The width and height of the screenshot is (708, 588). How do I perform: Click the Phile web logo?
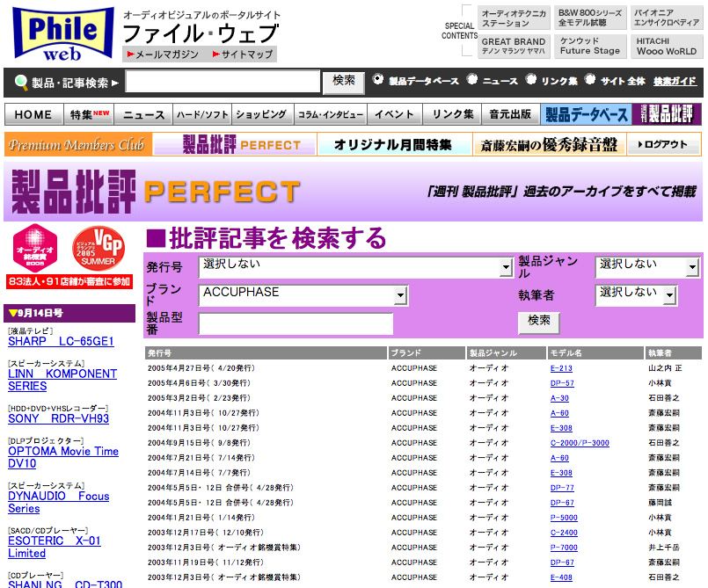pos(63,34)
